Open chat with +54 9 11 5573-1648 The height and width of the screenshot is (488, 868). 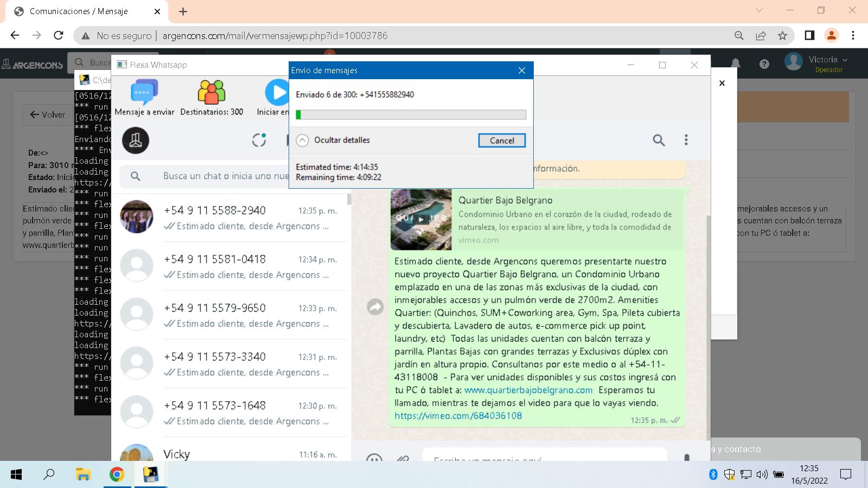click(x=229, y=413)
